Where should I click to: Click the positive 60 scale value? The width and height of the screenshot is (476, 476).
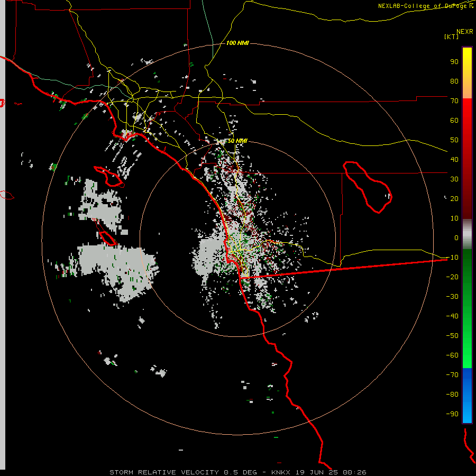[x=454, y=120]
